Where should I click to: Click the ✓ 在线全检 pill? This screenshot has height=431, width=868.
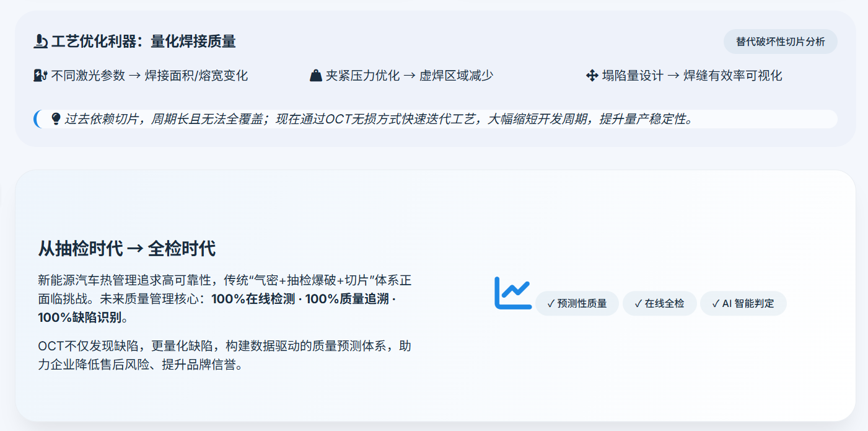pos(660,304)
